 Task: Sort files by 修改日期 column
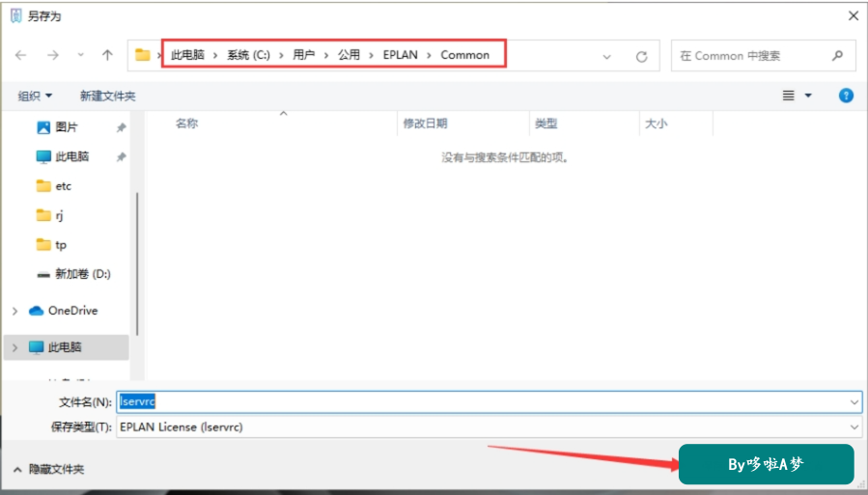[425, 124]
